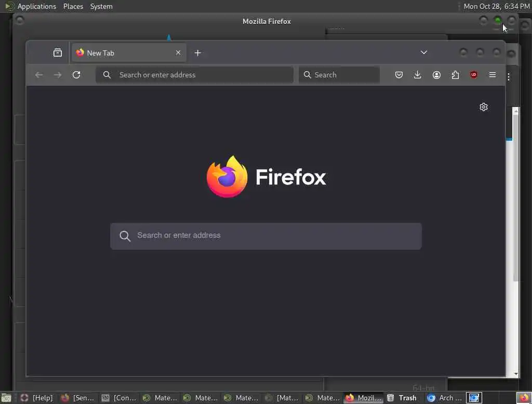
Task: Open the Trash taskbar window
Action: pyautogui.click(x=402, y=398)
